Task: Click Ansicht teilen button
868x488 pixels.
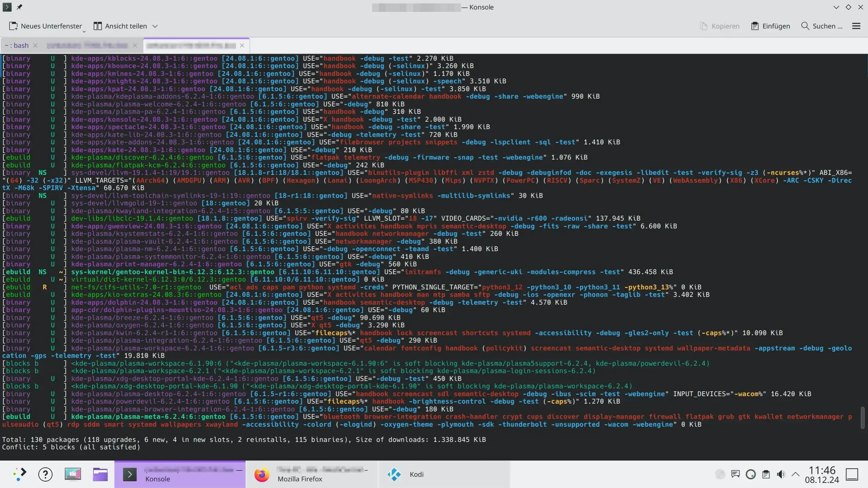Action: (120, 26)
